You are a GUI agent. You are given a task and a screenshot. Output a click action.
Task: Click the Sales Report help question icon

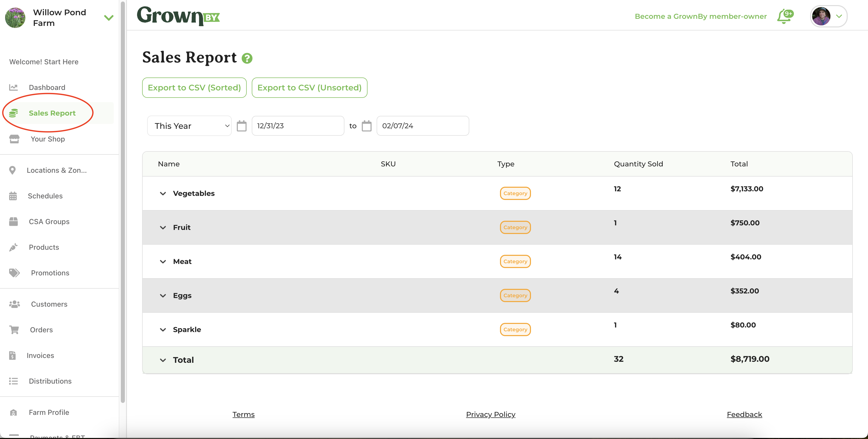coord(247,58)
